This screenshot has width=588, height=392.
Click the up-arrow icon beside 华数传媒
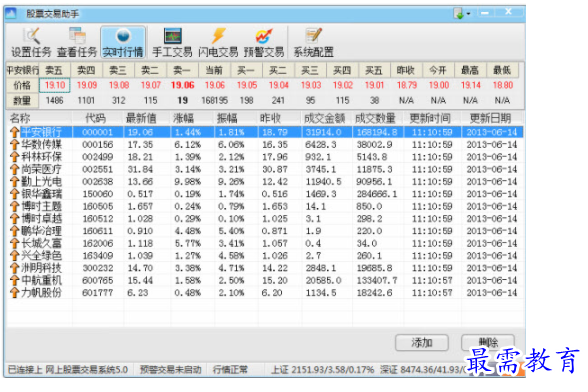[14, 144]
